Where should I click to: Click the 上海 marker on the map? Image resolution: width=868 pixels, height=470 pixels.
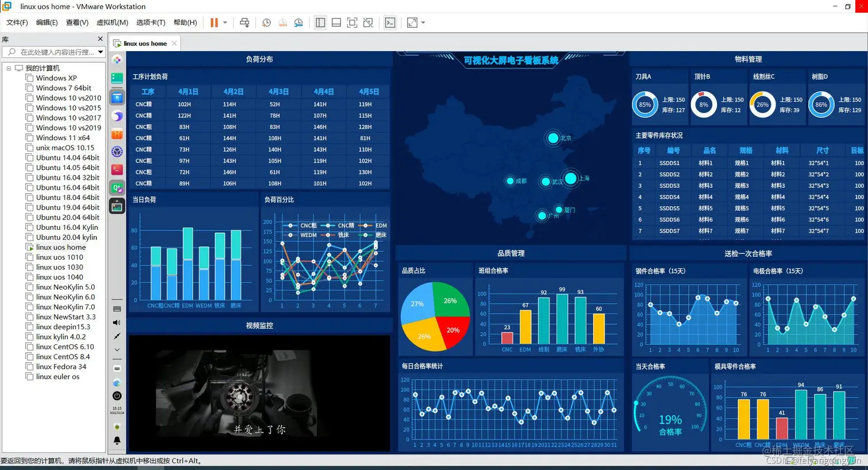(x=570, y=179)
